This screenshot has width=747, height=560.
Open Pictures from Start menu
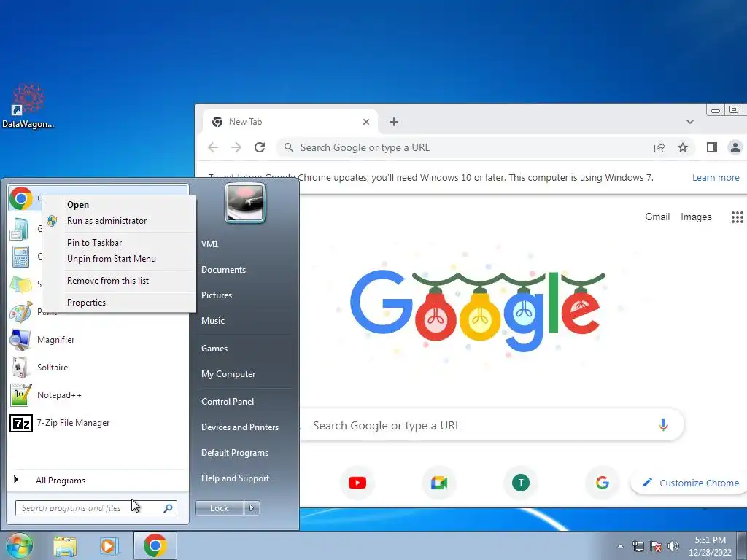pos(216,295)
